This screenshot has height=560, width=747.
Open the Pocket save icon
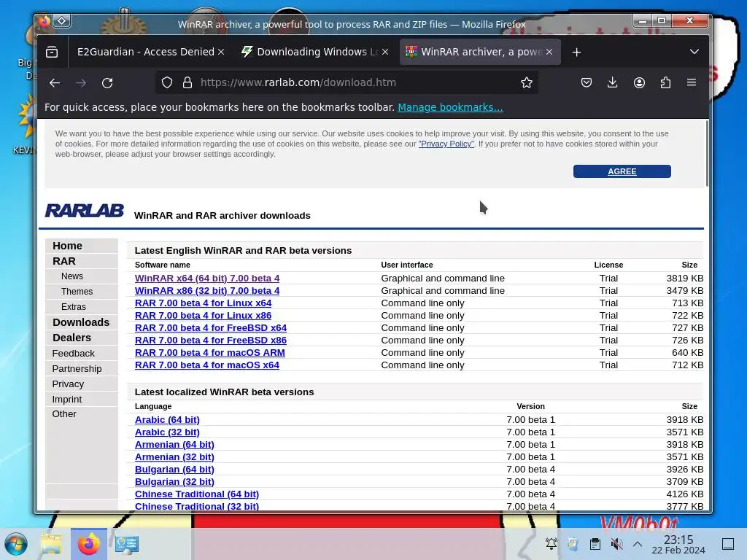pyautogui.click(x=587, y=83)
